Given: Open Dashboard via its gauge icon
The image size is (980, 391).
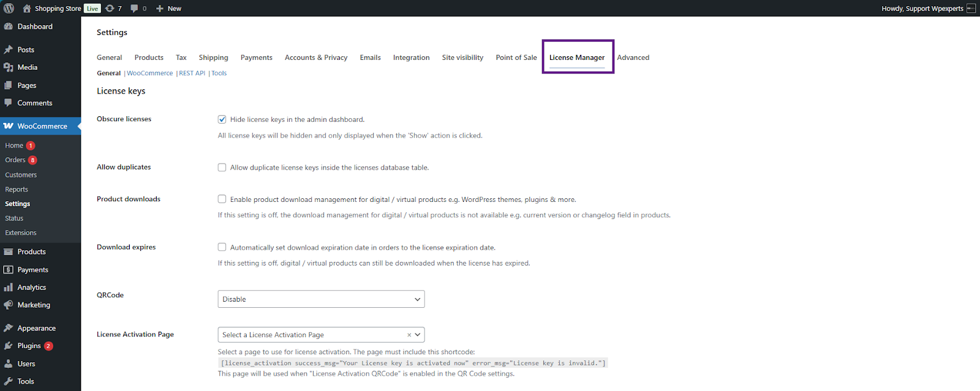Looking at the screenshot, I should pyautogui.click(x=9, y=27).
